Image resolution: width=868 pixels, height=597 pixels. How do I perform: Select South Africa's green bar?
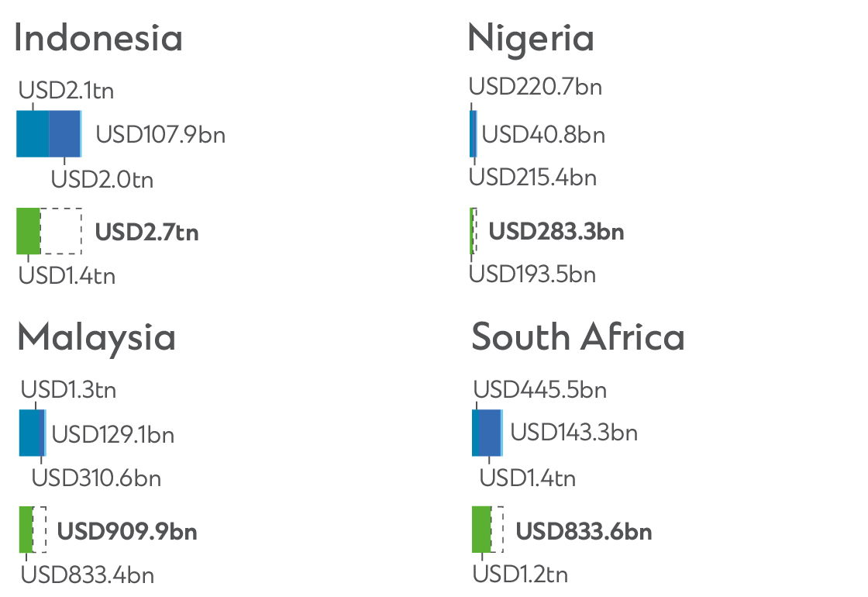[x=481, y=530]
